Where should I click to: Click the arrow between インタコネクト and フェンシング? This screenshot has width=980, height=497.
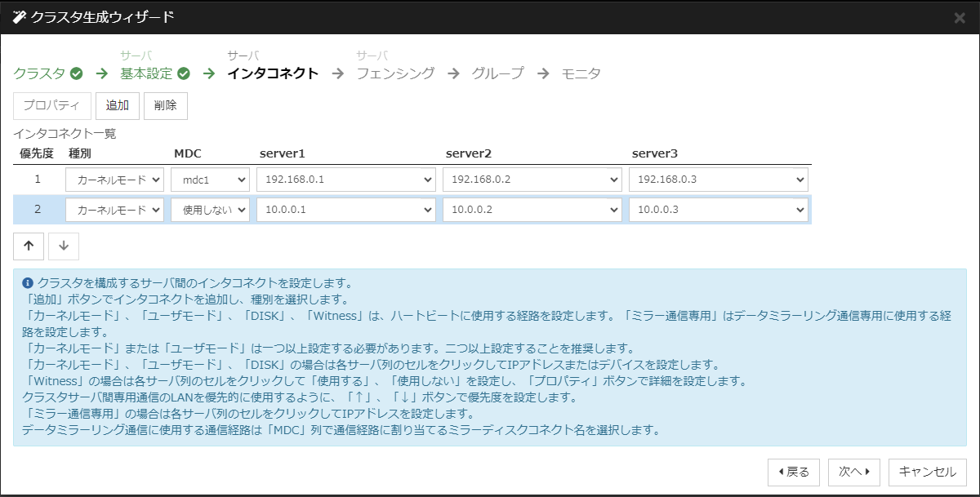tap(337, 73)
